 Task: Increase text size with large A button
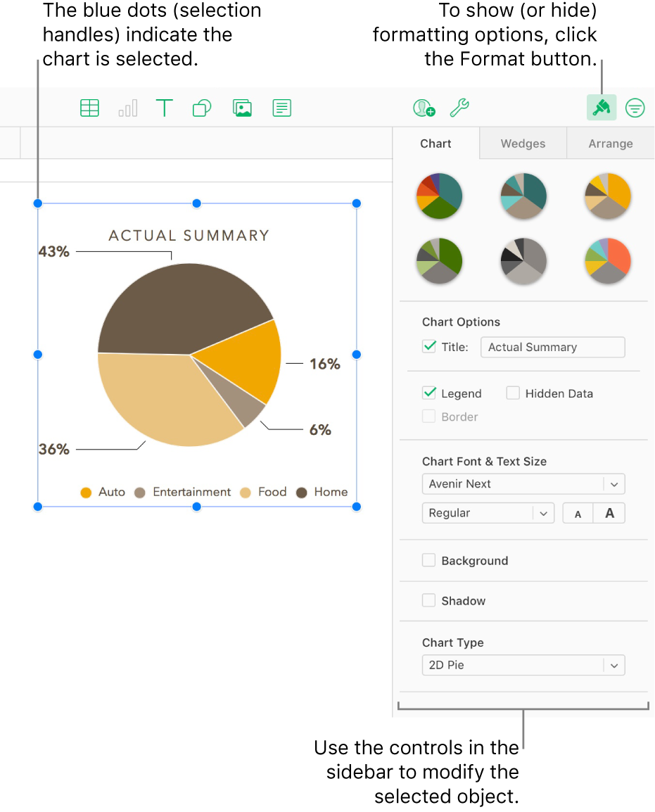(x=609, y=513)
